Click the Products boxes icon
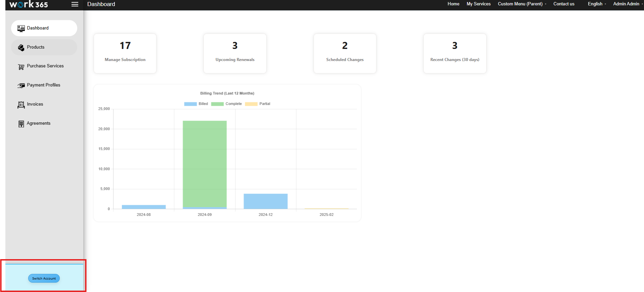 click(21, 48)
